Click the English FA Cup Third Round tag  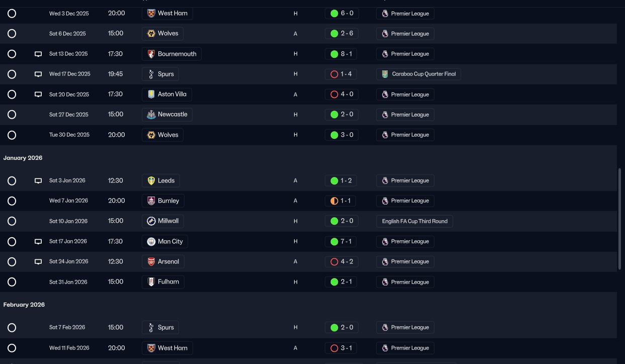click(x=414, y=221)
